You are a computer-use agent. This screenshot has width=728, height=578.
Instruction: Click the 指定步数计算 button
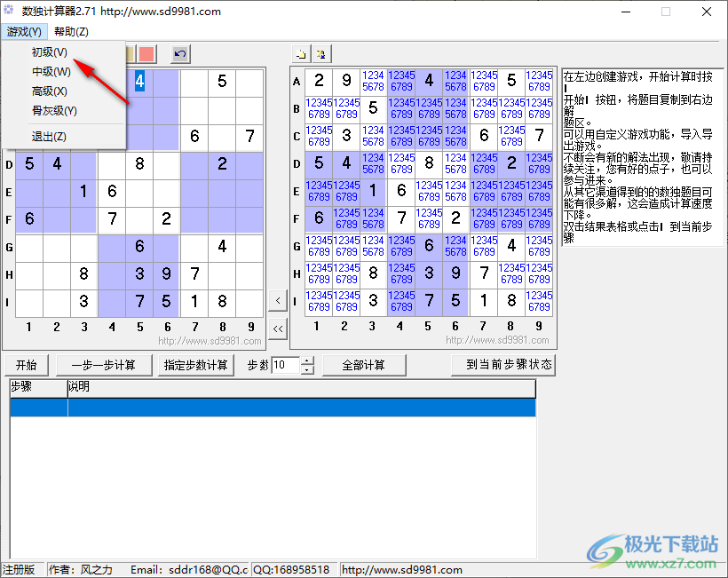tap(196, 365)
